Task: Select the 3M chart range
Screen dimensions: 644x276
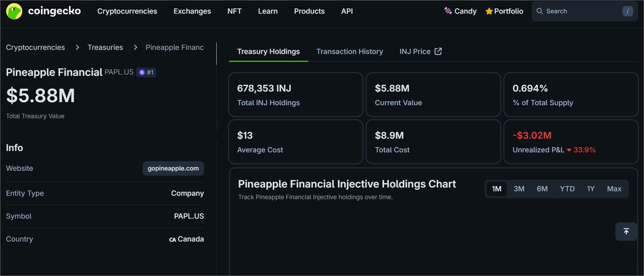Action: (519, 188)
